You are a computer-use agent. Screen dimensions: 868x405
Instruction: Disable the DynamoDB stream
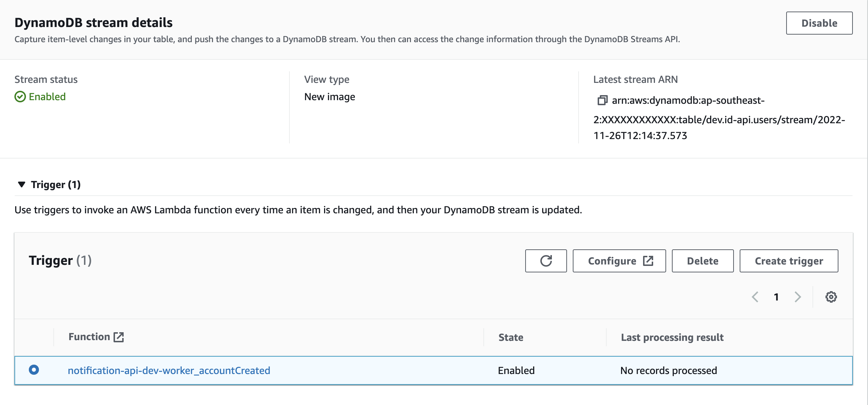(819, 23)
